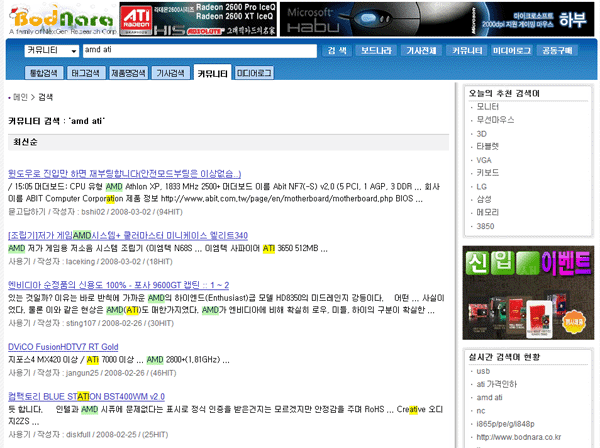Open the 커뮤니티 search category dropdown
Image resolution: width=600 pixels, height=448 pixels.
52,51
